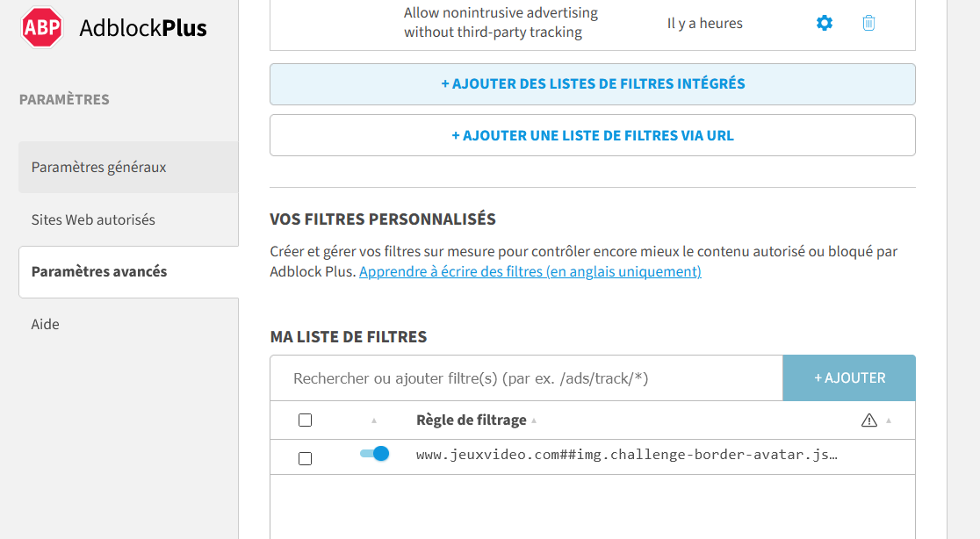Viewport: 980px width, 539px height.
Task: Click the ABP red octagon logo
Action: pos(42,27)
